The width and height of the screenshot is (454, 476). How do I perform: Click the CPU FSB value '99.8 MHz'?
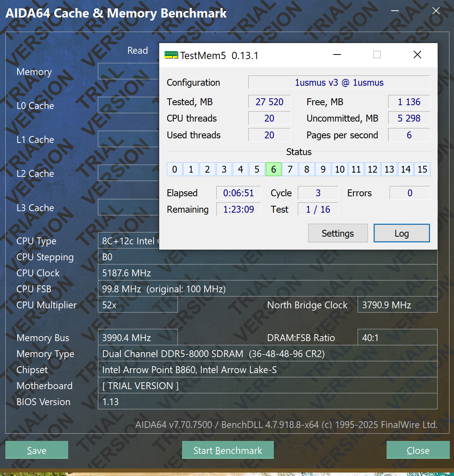click(x=267, y=289)
